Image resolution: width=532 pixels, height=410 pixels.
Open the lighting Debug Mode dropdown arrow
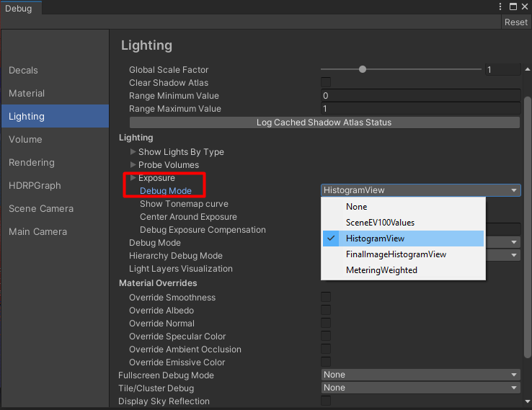514,242
